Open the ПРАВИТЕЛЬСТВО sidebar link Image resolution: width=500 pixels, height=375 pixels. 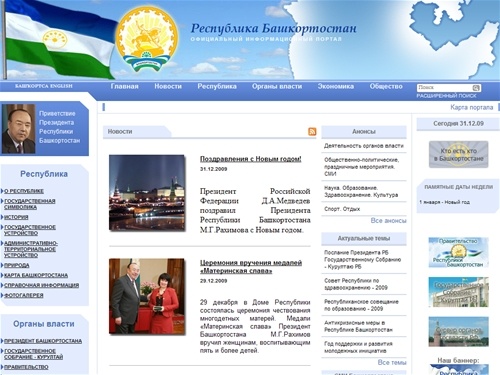pos(26,367)
